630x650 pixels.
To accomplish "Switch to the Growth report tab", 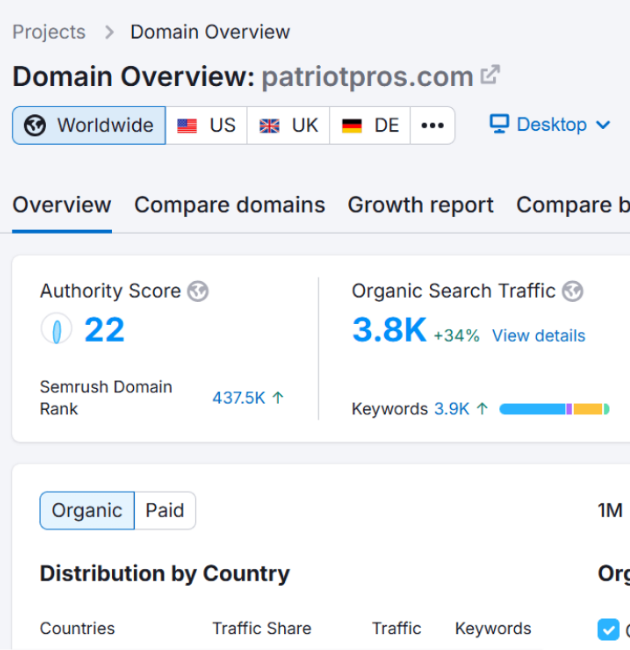I will 421,205.
